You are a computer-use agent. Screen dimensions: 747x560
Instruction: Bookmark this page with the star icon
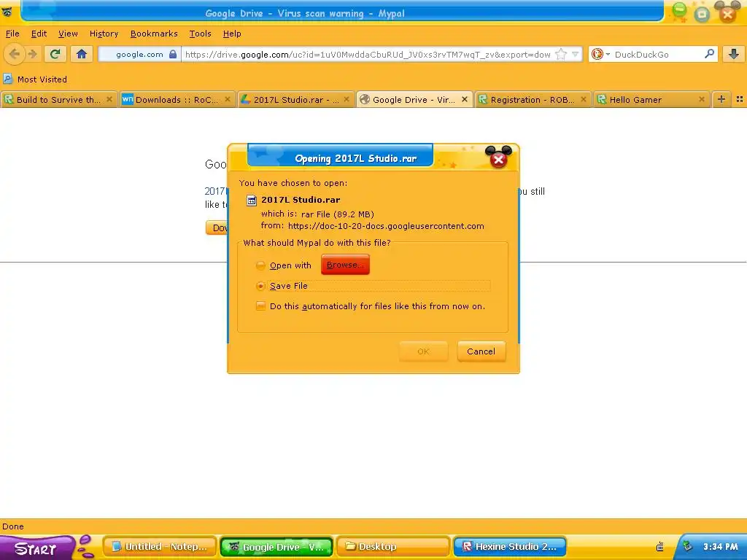pyautogui.click(x=561, y=54)
